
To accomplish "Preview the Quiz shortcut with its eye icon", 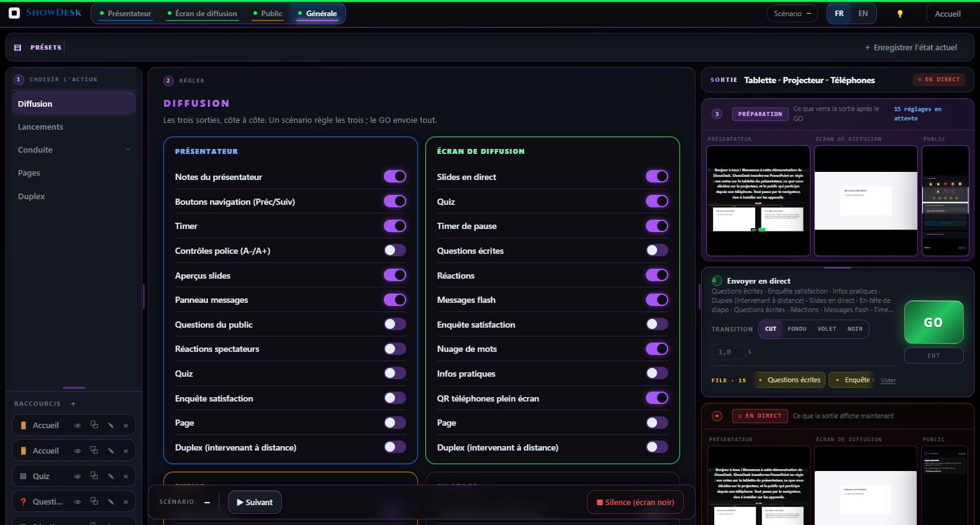I will [x=78, y=477].
